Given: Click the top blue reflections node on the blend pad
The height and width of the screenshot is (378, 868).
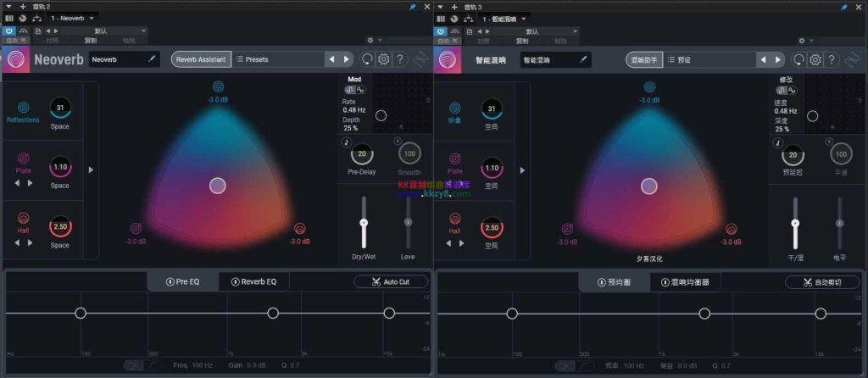Looking at the screenshot, I should 219,87.
